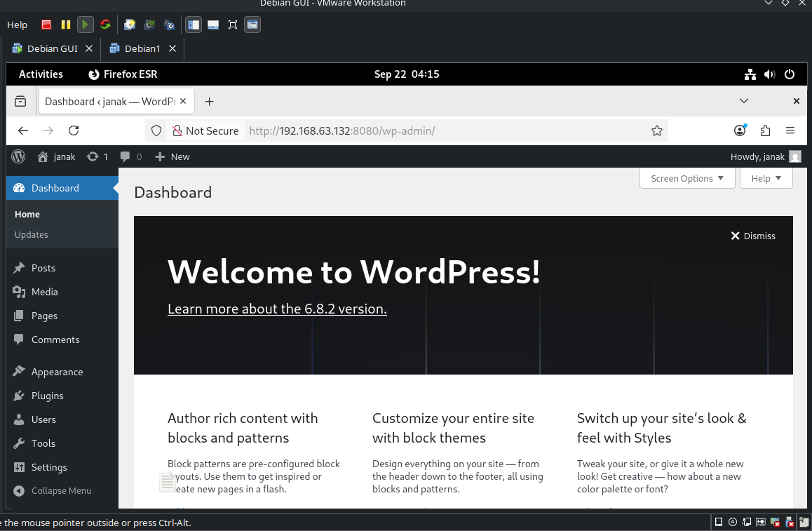Click the WordPress logo in admin bar

tap(18, 156)
